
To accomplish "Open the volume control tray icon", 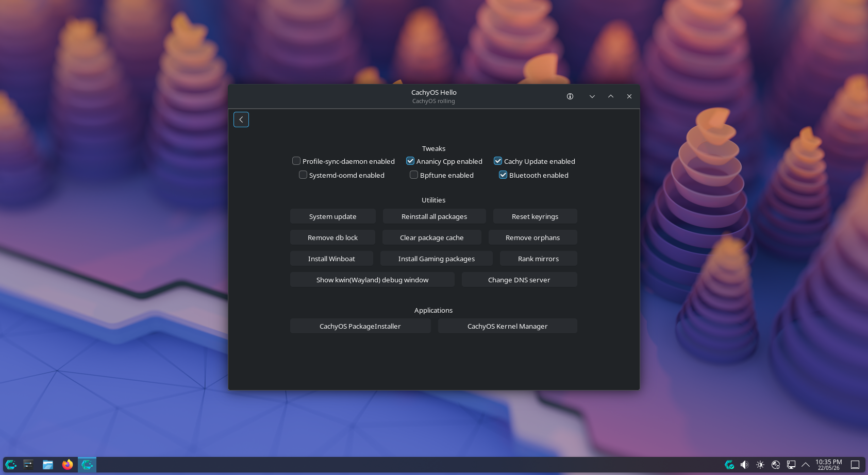I will point(745,465).
